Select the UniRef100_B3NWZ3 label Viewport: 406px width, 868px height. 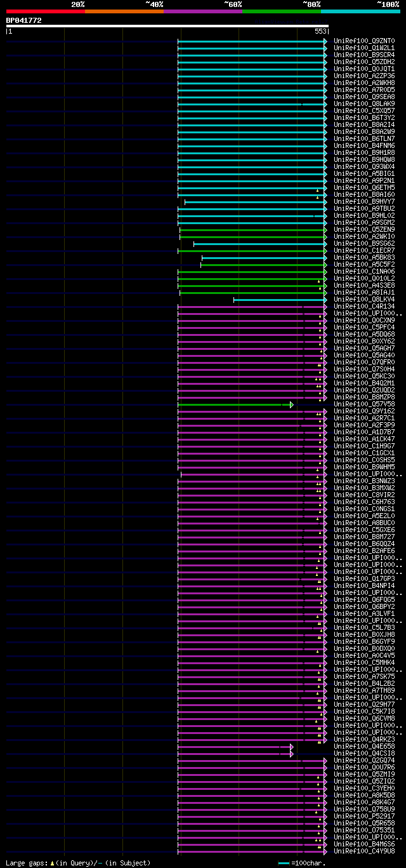point(364,481)
